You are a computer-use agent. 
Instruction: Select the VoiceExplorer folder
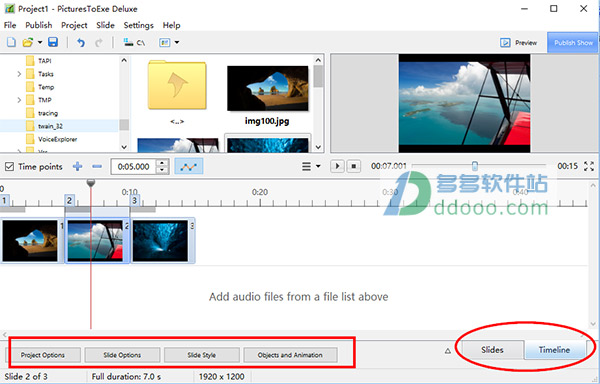click(57, 139)
